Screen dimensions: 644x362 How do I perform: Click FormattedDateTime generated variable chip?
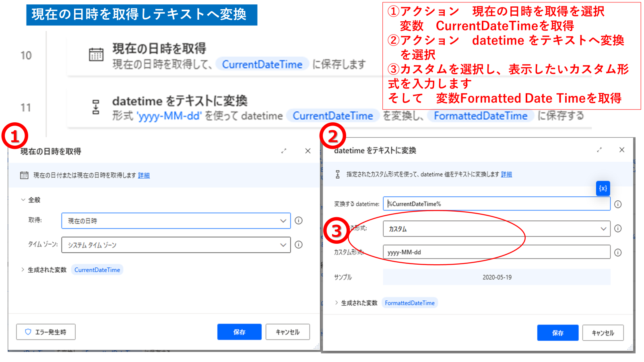410,303
